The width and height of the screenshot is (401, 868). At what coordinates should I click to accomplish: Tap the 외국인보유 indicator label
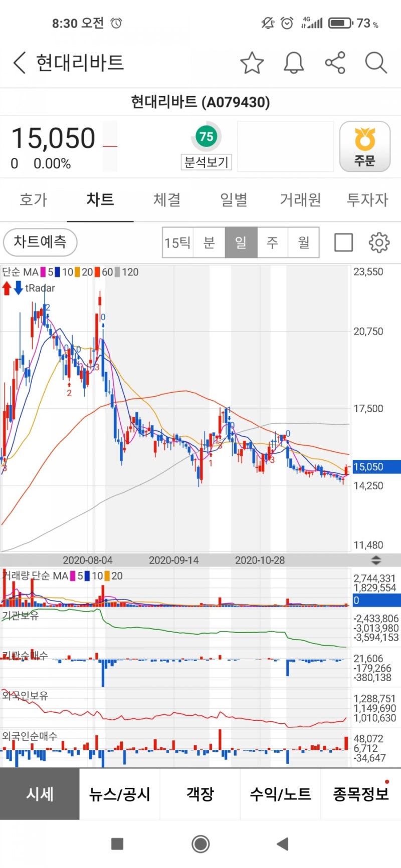[25, 695]
